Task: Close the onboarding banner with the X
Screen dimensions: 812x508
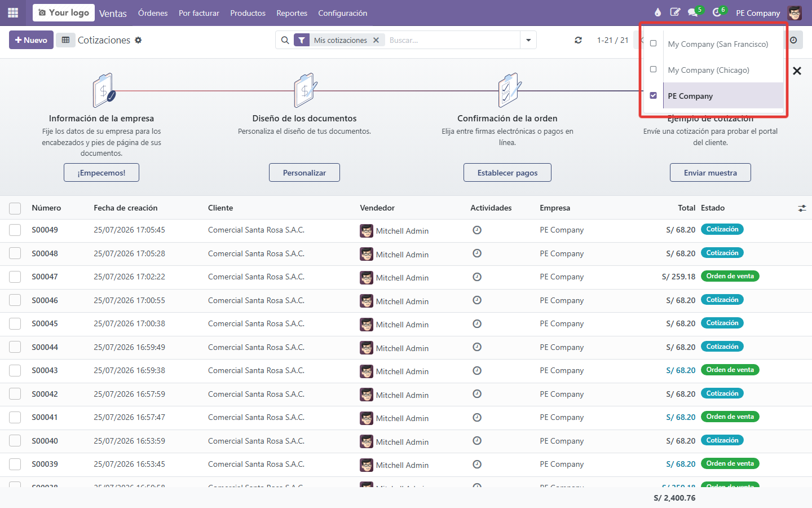Action: [x=797, y=71]
